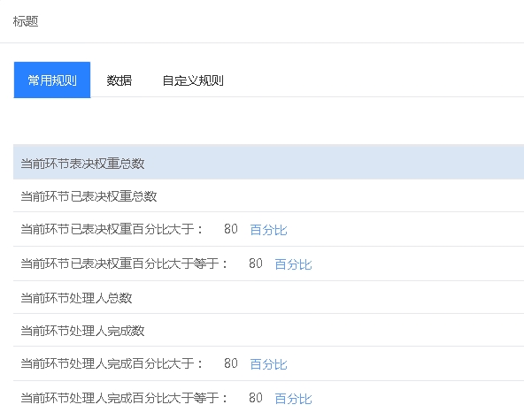Select rule 当前环节处理人完成百分比大于
The image size is (524, 420).
[x=269, y=363]
